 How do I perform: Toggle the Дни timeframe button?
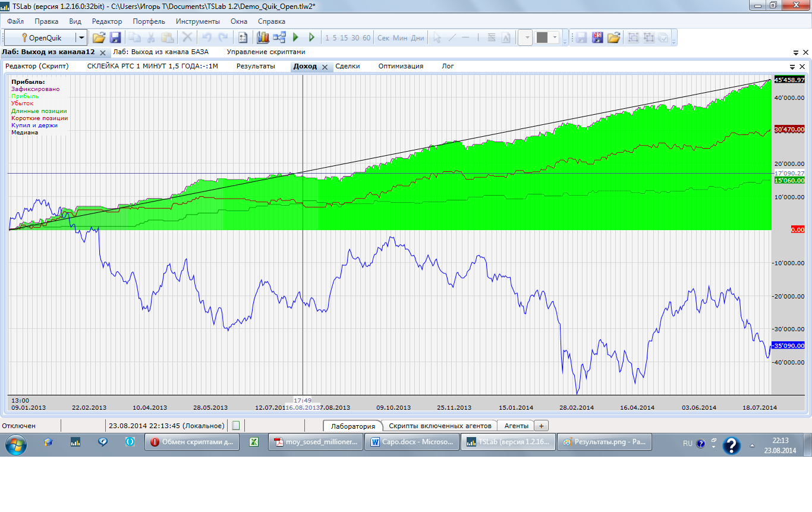point(417,38)
